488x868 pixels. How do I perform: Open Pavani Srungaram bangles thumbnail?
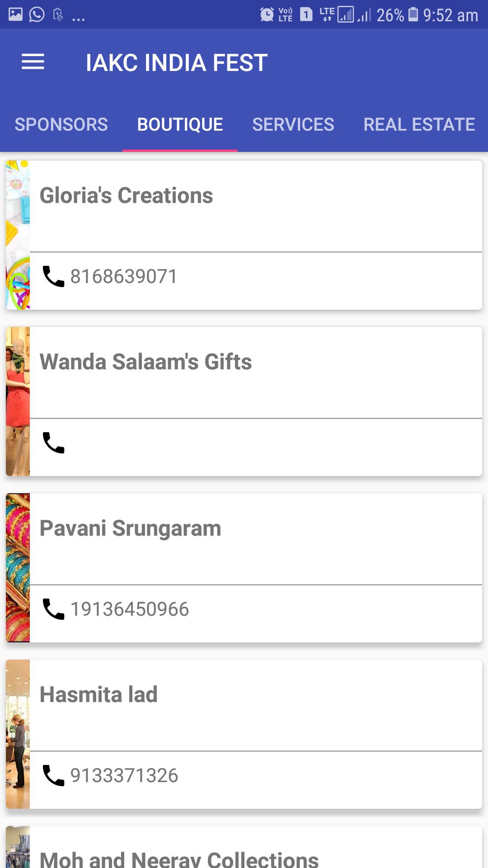[18, 568]
